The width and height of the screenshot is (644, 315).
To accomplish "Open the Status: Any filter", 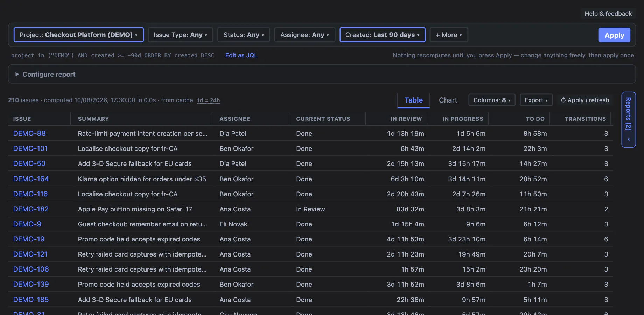I will pyautogui.click(x=244, y=35).
